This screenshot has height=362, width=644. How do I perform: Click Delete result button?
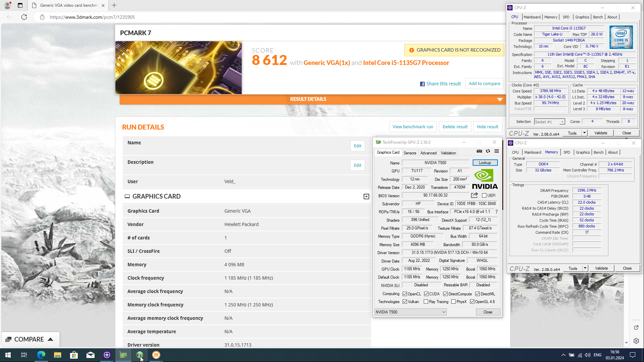[455, 127]
